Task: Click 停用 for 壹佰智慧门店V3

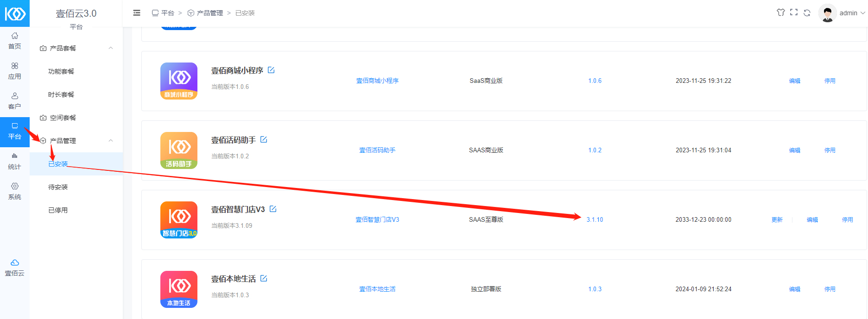Action: pyautogui.click(x=848, y=219)
